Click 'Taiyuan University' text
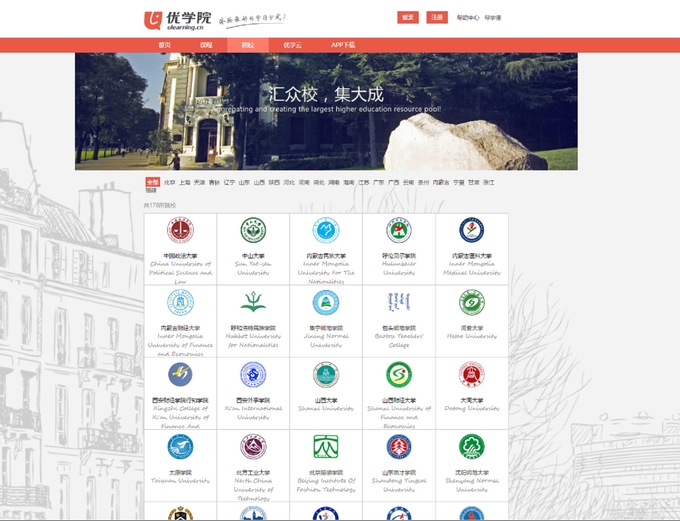 pos(180,481)
